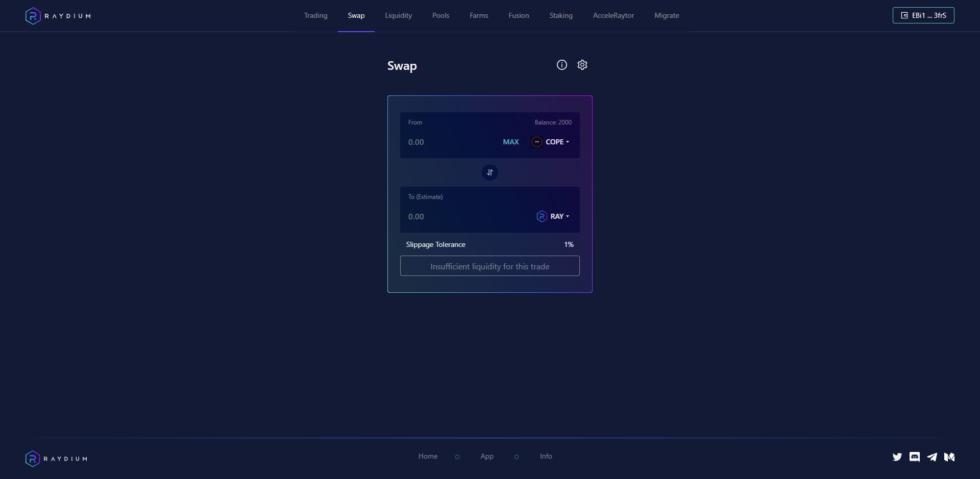Click the Slippage Tolerance label
The width and height of the screenshot is (980, 479).
[436, 245]
